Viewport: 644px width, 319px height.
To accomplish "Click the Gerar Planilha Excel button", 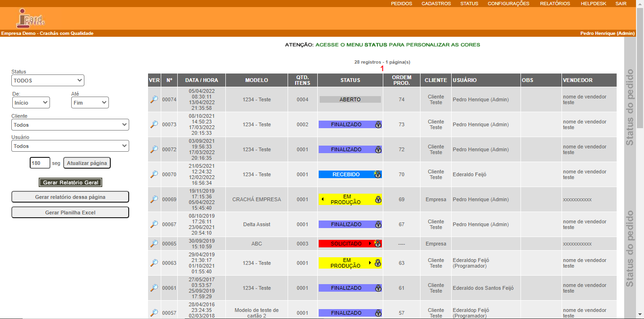I will tap(70, 213).
